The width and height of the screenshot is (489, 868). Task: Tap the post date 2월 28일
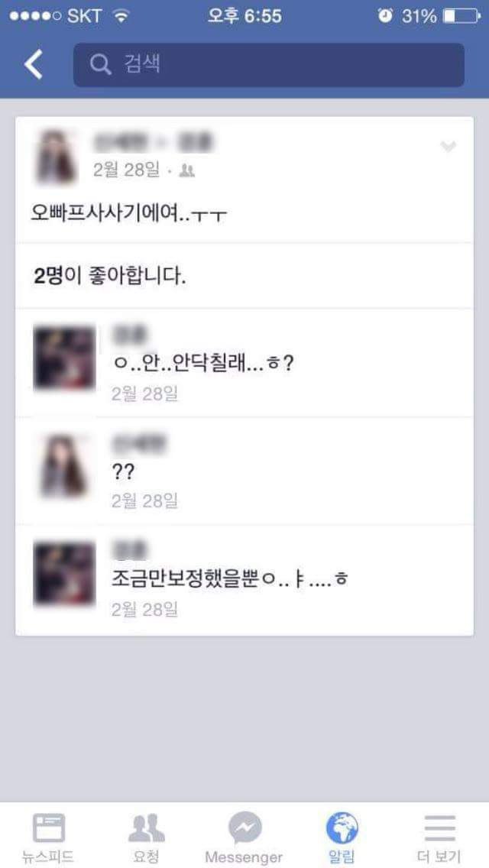point(127,170)
